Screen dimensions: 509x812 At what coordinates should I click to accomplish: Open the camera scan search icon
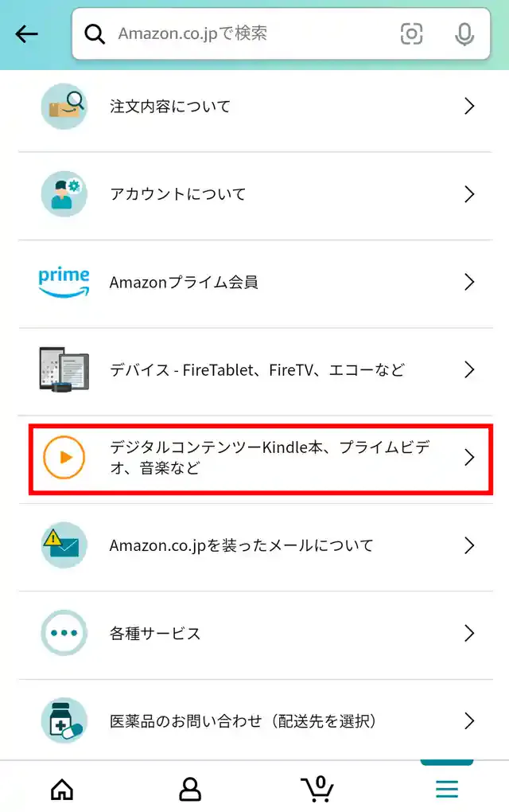point(412,34)
